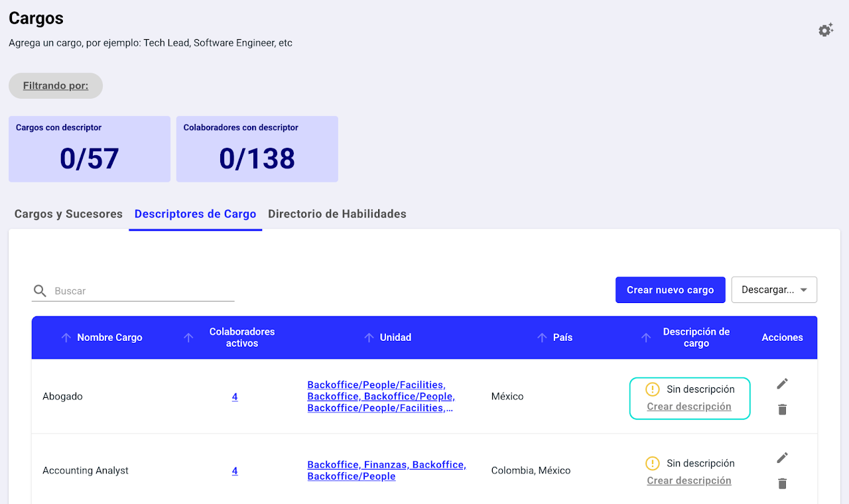
Task: Edit the Accounting Analyst cargo pencil icon
Action: pyautogui.click(x=782, y=458)
